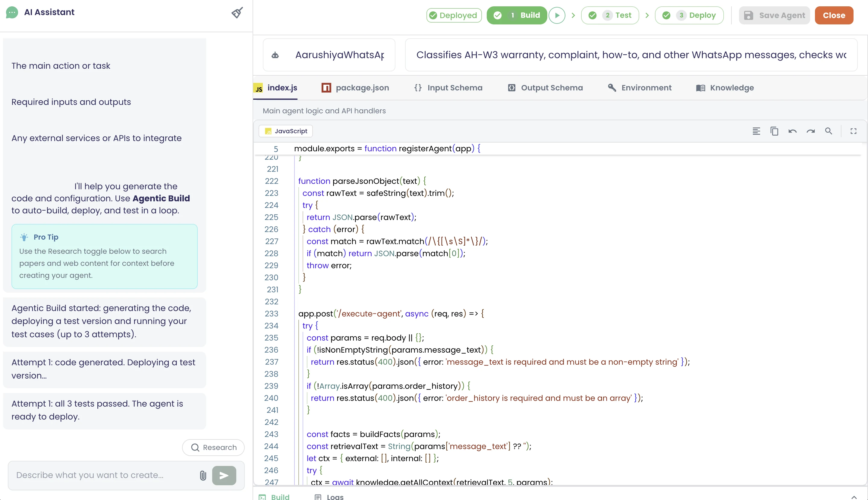This screenshot has height=500, width=868.
Task: Close the agent editor
Action: [834, 15]
